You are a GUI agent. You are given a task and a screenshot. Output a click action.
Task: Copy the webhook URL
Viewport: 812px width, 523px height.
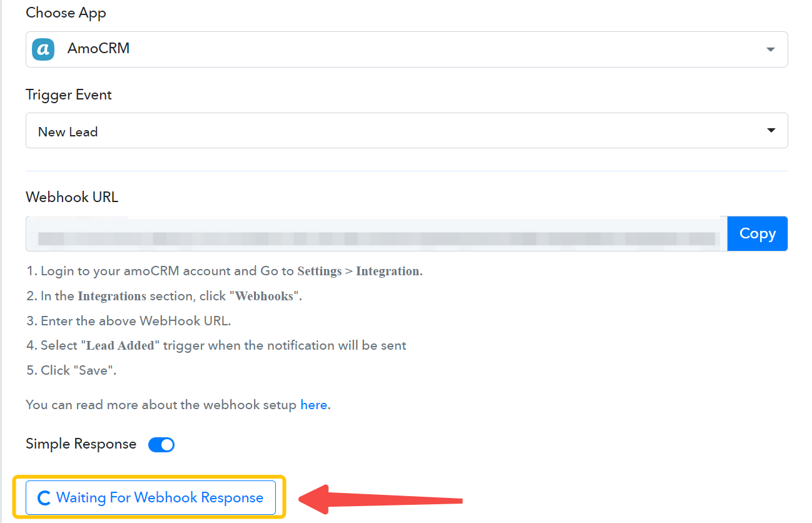[758, 233]
